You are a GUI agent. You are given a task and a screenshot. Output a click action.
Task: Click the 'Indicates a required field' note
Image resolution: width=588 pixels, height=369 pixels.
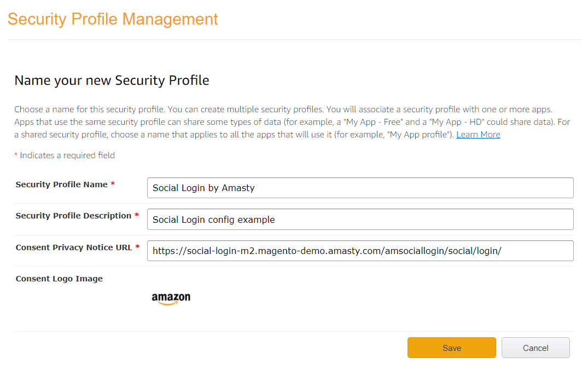pos(67,155)
